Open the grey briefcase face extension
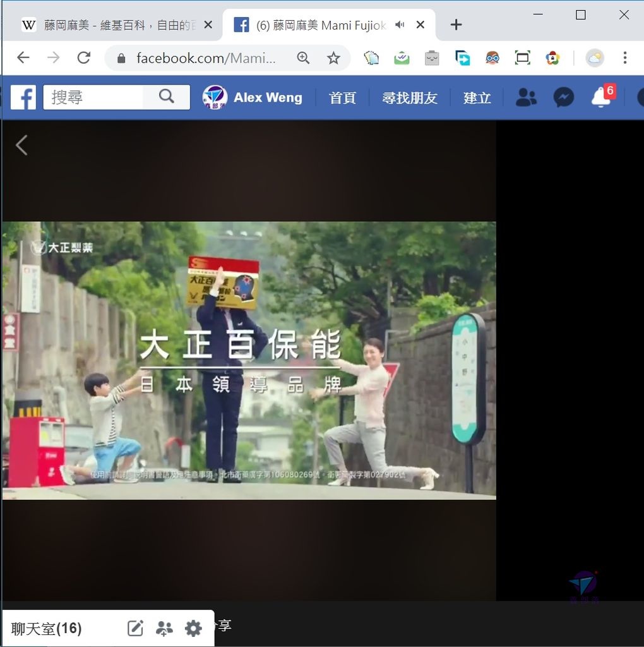This screenshot has width=644, height=647. (x=432, y=57)
